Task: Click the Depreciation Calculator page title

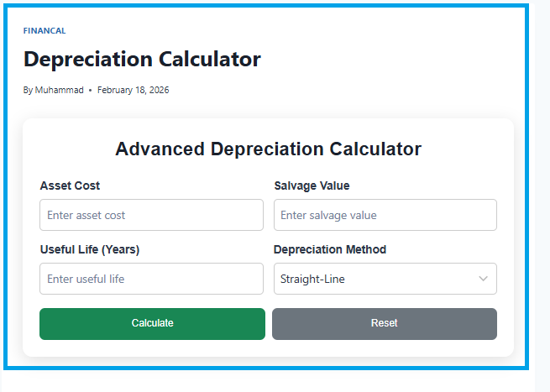Action: click(142, 60)
